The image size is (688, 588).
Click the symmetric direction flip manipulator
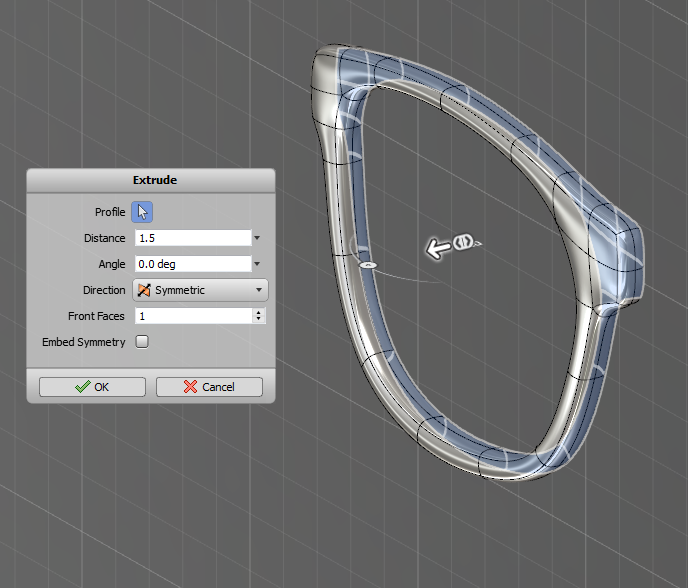[x=463, y=241]
